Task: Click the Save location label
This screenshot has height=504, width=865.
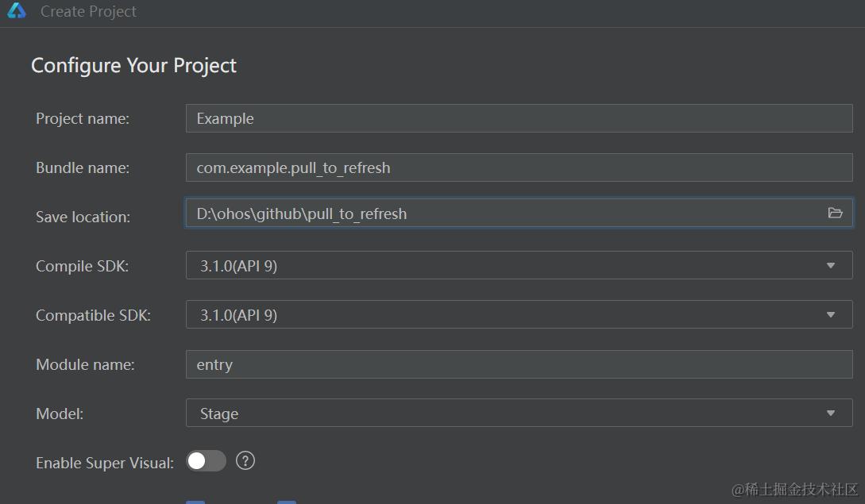Action: click(83, 217)
